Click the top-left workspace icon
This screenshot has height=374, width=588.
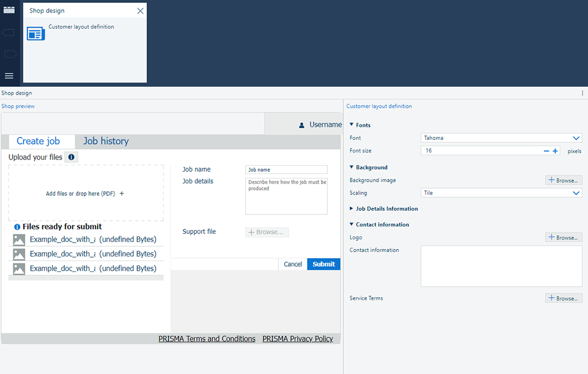point(9,10)
